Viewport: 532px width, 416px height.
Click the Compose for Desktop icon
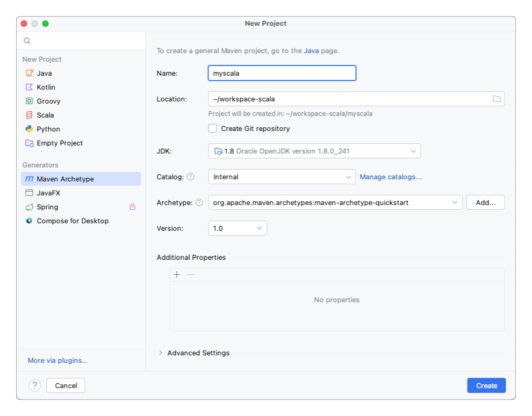click(30, 221)
